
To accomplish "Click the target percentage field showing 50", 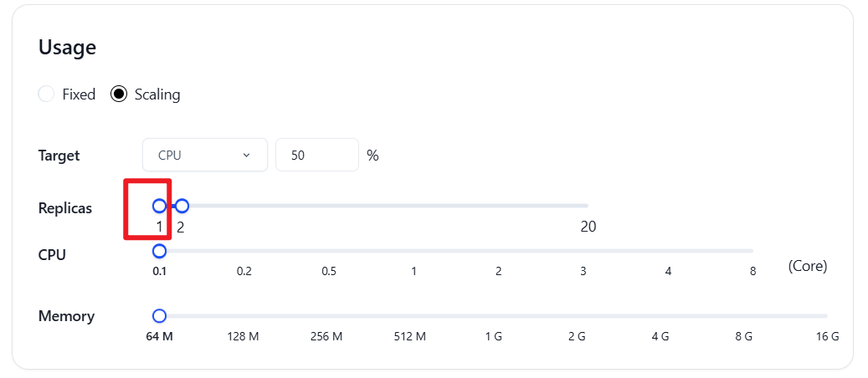I will click(x=317, y=155).
